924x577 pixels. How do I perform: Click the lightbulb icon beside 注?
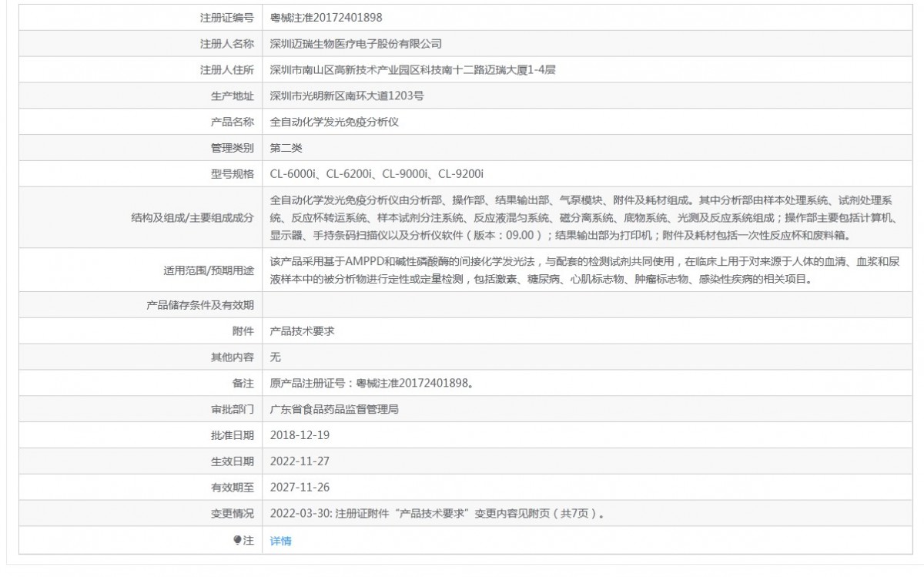[x=238, y=541]
